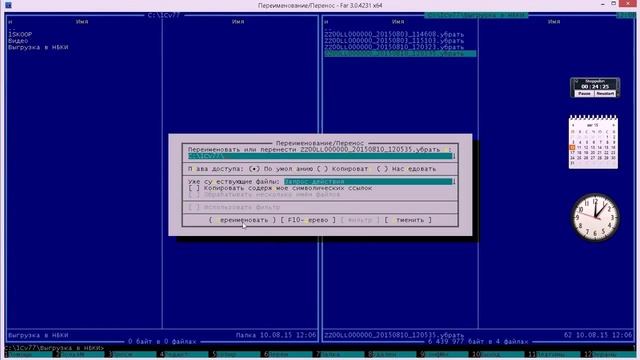Select the Наследовать access rights option

tap(407, 169)
